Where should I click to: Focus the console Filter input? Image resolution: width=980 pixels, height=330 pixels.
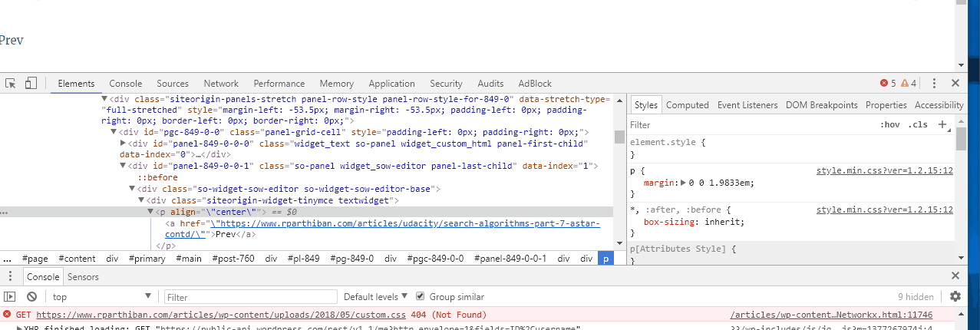coord(251,296)
